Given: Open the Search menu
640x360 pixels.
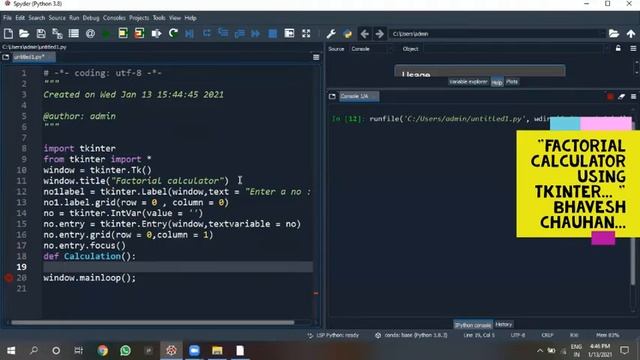Looking at the screenshot, I should (x=37, y=18).
